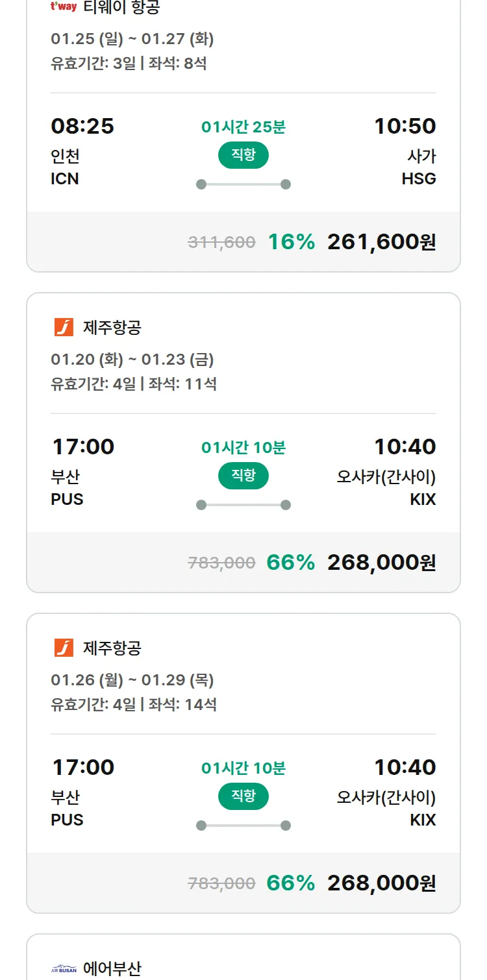The height and width of the screenshot is (980, 487).
Task: Click the 16% discount label
Action: (292, 242)
